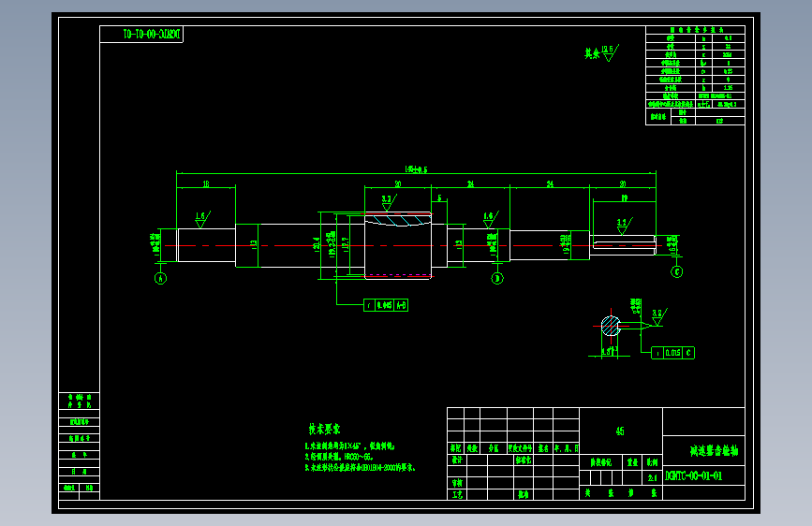Click the 24 length dimension
This screenshot has height=526, width=812.
click(470, 183)
